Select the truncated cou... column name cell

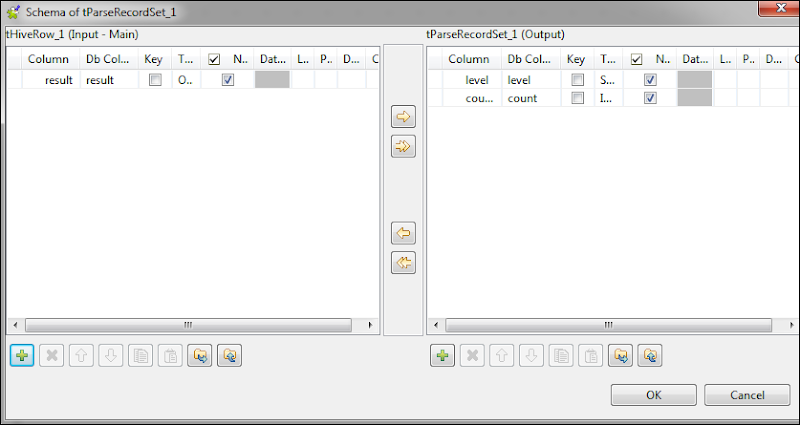[x=472, y=98]
